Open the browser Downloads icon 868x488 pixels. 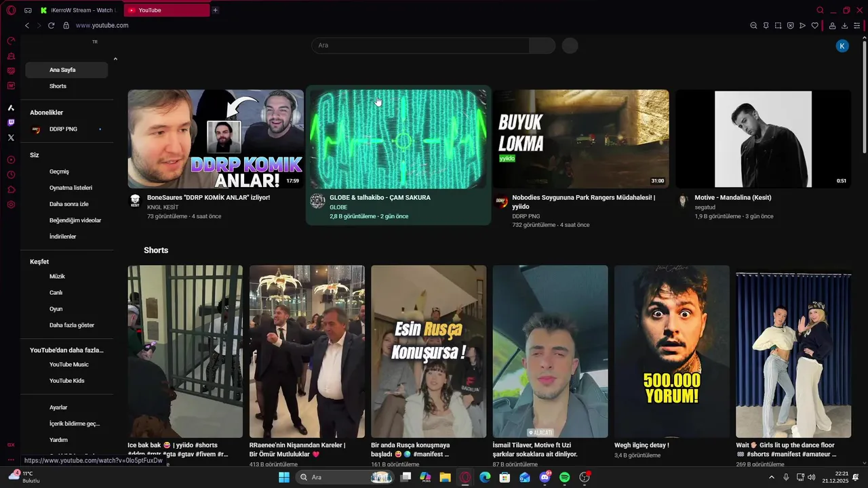click(844, 26)
